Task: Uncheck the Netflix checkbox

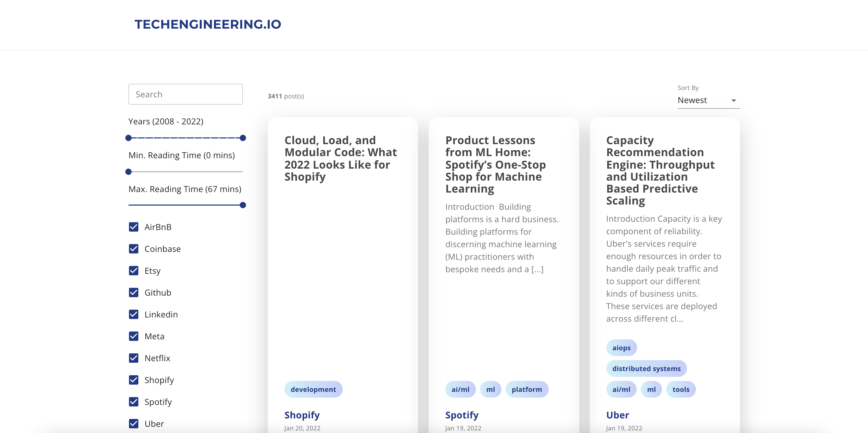Action: (133, 358)
